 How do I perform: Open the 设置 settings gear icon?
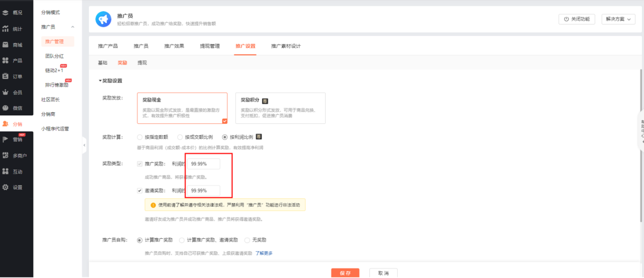6,187
